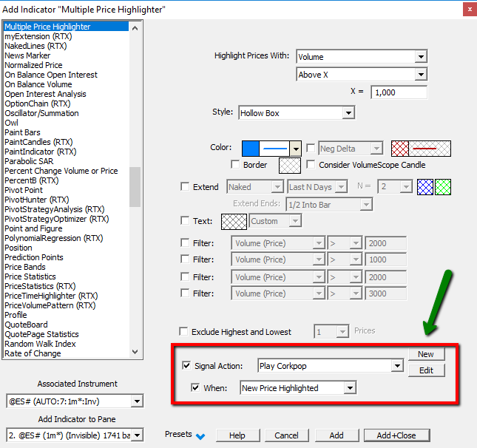Open the Color line style dropdown arrow

pos(295,149)
